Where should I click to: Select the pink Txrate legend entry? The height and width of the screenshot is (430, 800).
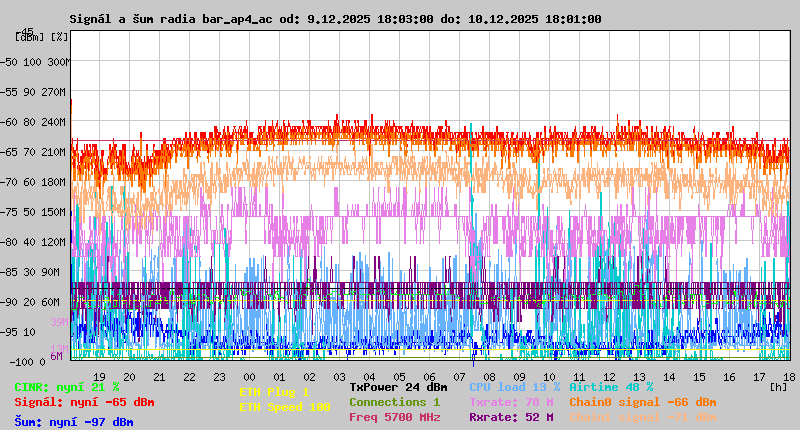(x=510, y=402)
